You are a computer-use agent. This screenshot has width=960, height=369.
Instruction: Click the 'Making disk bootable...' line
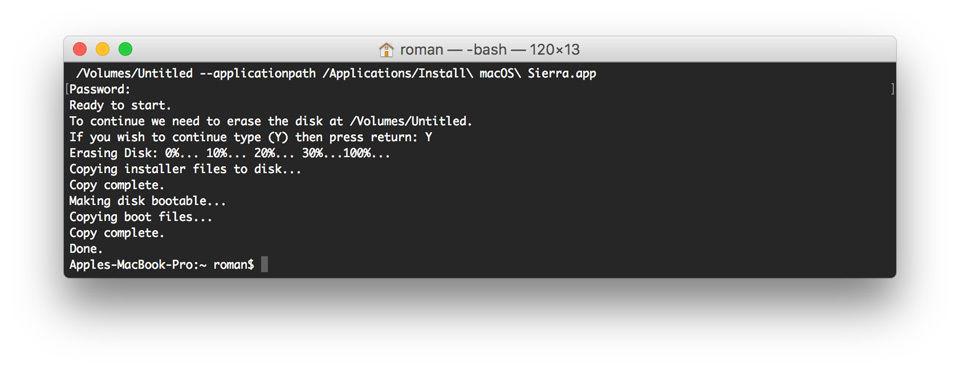point(148,201)
